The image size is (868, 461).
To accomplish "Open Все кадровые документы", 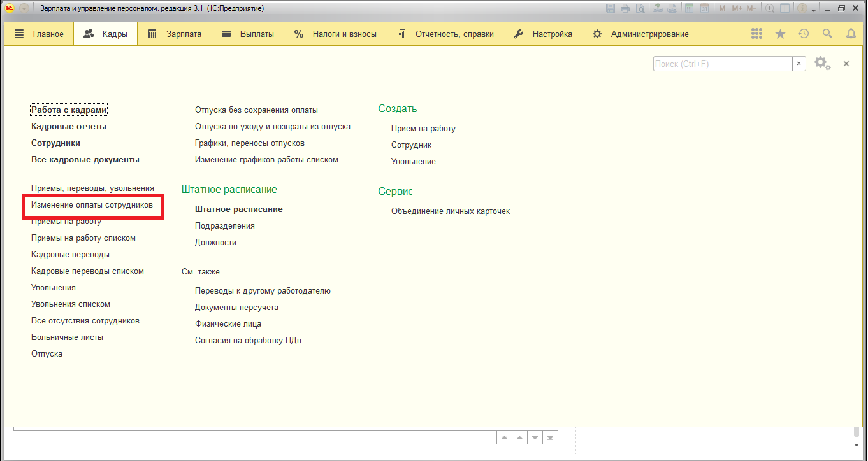I will 85,159.
